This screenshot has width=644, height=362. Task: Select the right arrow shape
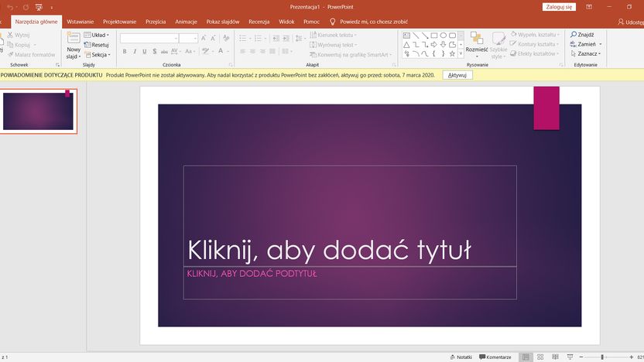click(x=434, y=45)
